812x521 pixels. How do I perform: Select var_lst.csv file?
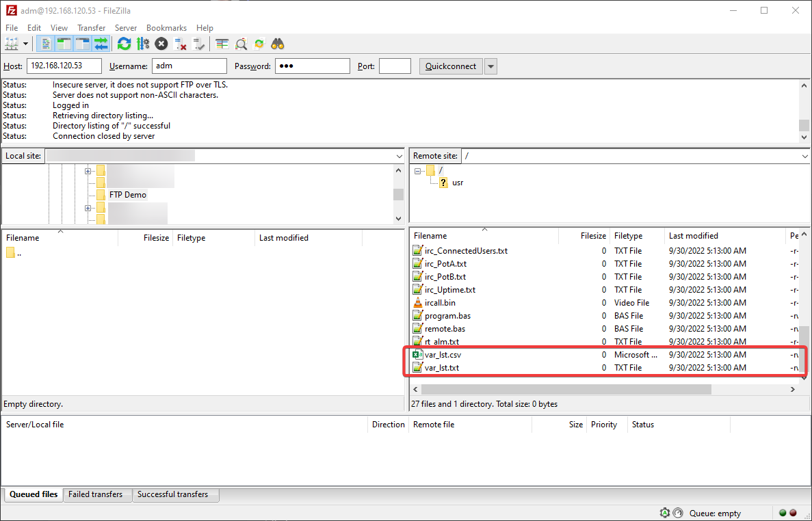(x=443, y=355)
